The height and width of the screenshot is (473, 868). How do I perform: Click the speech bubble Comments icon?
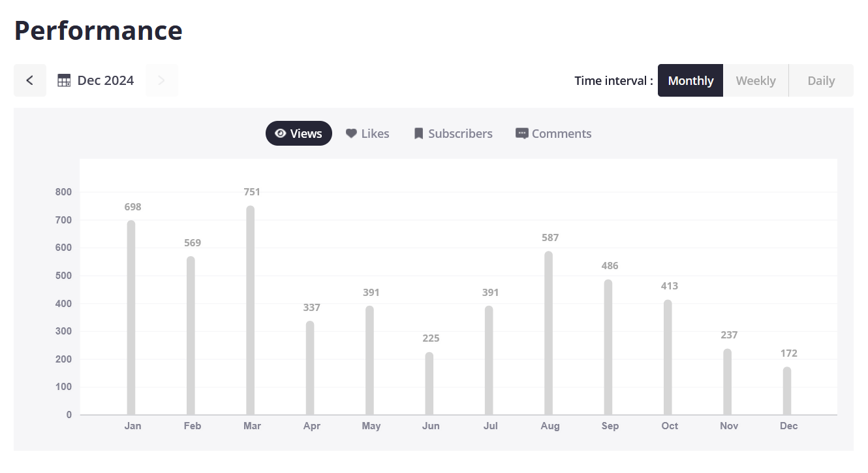click(521, 133)
